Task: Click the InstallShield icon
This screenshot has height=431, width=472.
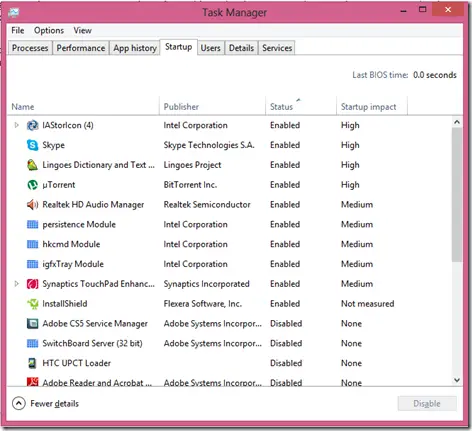Action: pyautogui.click(x=32, y=304)
